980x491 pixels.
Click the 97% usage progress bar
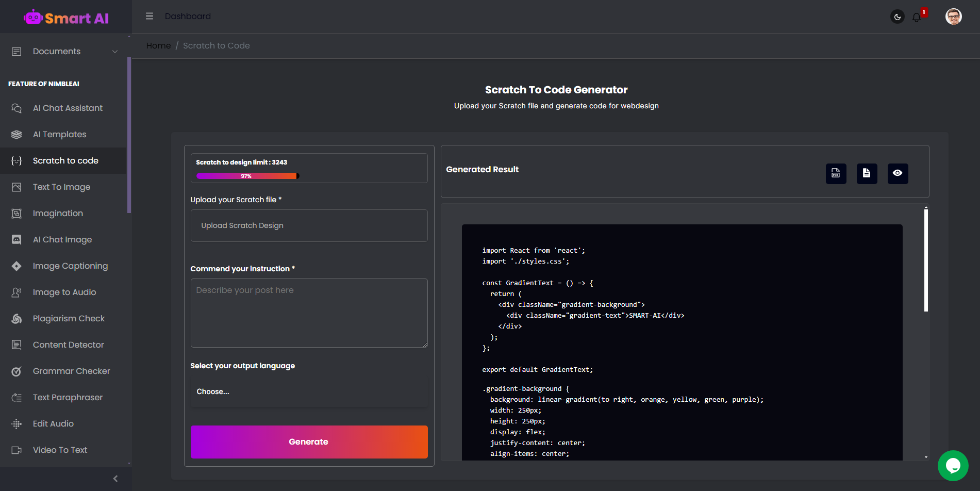pos(247,176)
